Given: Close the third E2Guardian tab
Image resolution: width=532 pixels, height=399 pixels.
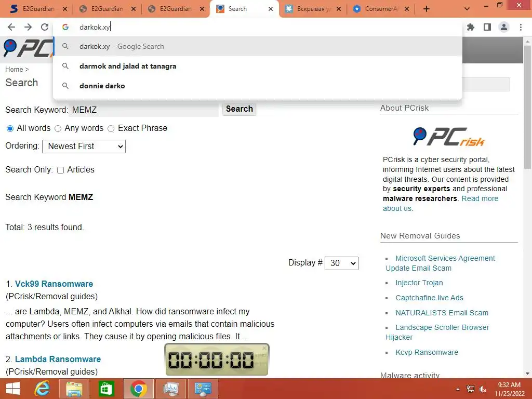Looking at the screenshot, I should click(202, 9).
